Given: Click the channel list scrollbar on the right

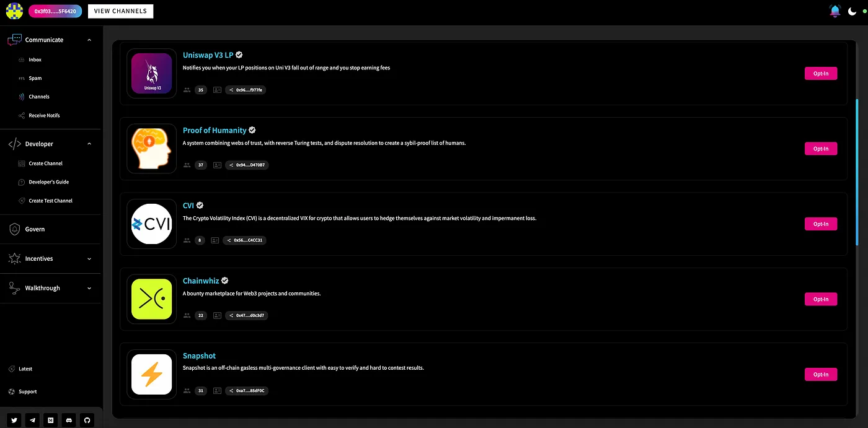Looking at the screenshot, I should click(859, 173).
